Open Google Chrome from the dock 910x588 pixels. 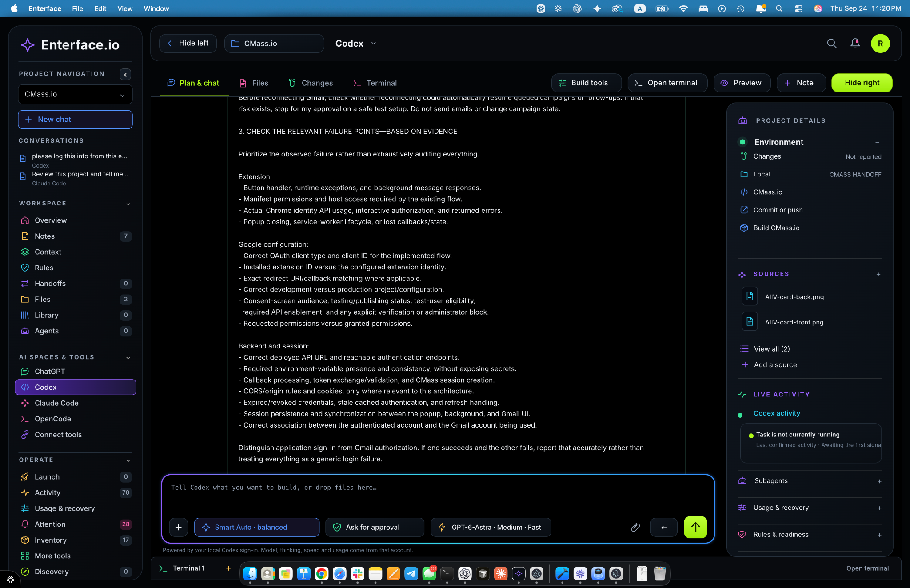(x=321, y=574)
